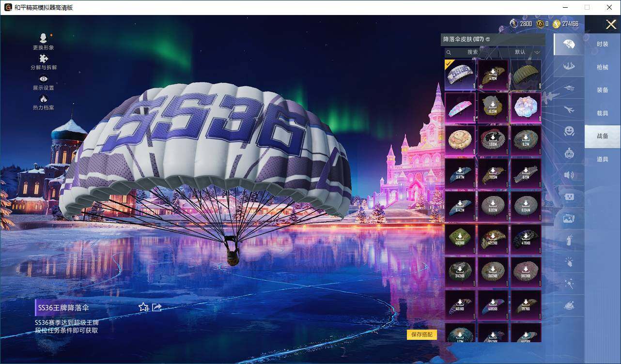The image size is (621, 364).
Task: Open the 默认 sort dropdown
Action: pos(527,52)
